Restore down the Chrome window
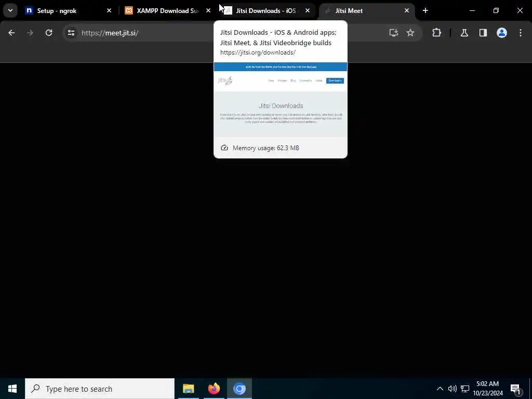 pyautogui.click(x=496, y=10)
